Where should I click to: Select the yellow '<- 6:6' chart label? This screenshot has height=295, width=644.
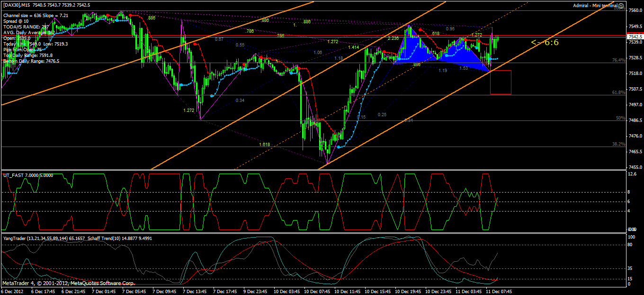(x=545, y=42)
